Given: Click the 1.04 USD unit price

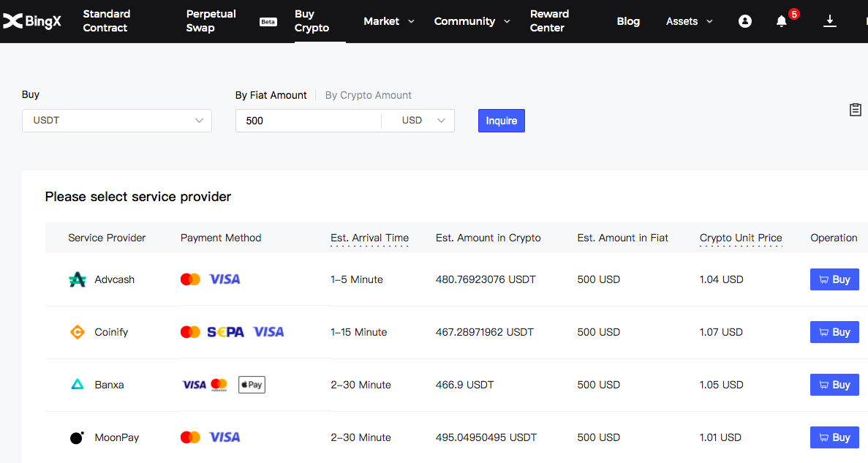Looking at the screenshot, I should [x=721, y=279].
